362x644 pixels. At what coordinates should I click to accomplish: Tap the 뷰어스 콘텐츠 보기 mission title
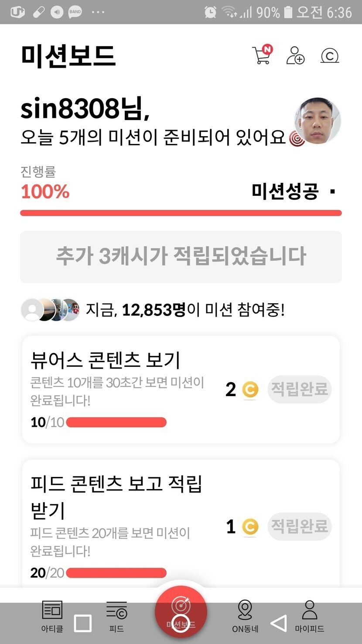(x=105, y=360)
